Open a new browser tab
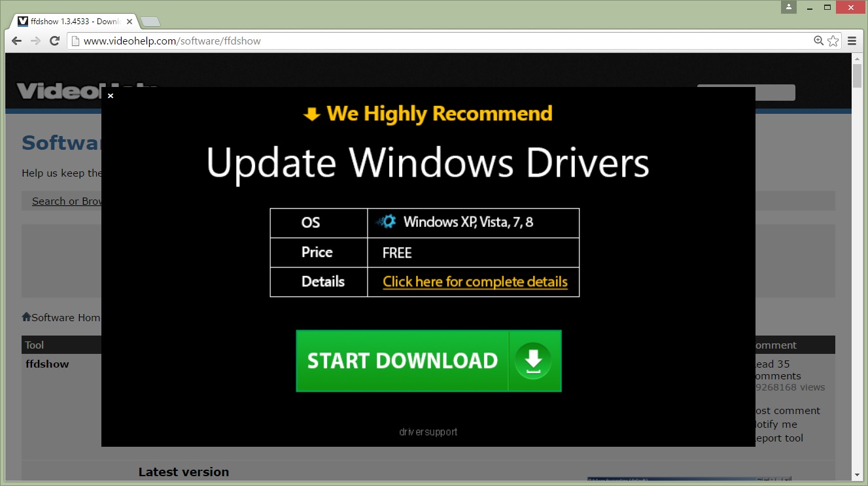 pos(150,22)
